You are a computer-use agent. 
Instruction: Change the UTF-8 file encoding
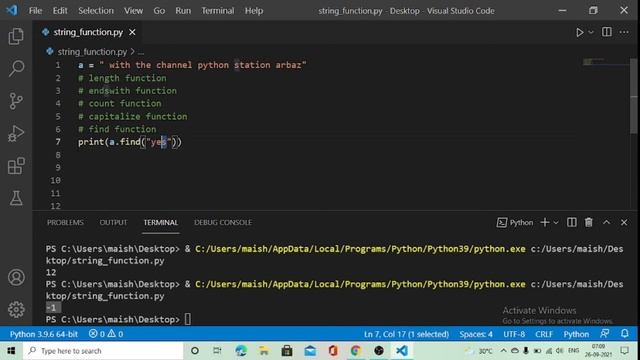coord(514,334)
